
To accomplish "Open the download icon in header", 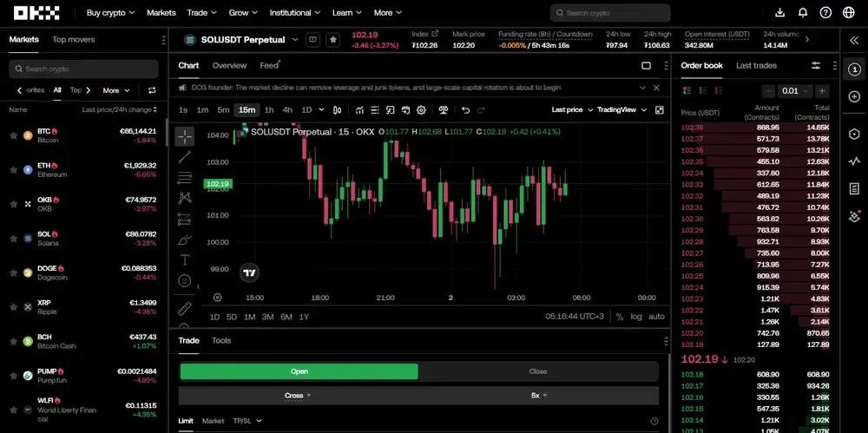I will (780, 13).
